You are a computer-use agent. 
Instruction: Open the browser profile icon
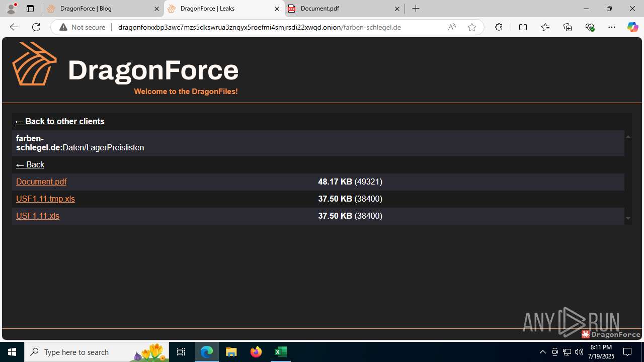pyautogui.click(x=11, y=9)
